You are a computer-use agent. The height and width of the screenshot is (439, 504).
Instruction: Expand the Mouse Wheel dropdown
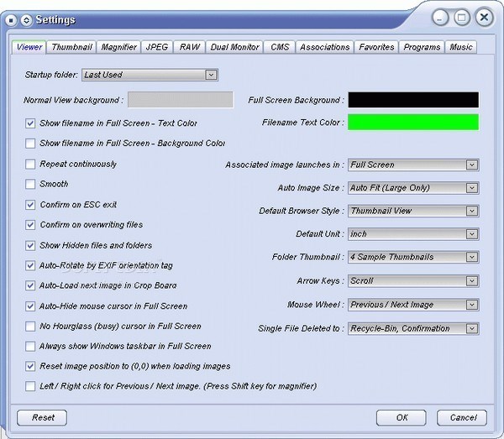472,305
